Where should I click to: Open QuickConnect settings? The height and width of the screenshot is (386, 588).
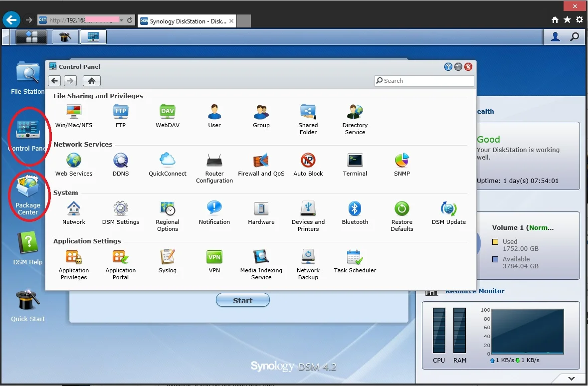167,164
